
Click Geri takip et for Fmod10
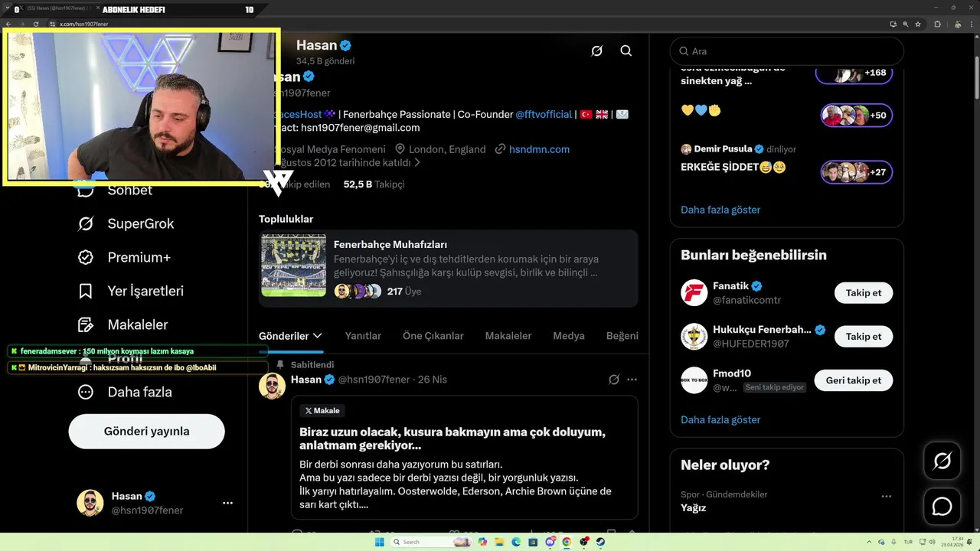point(854,380)
